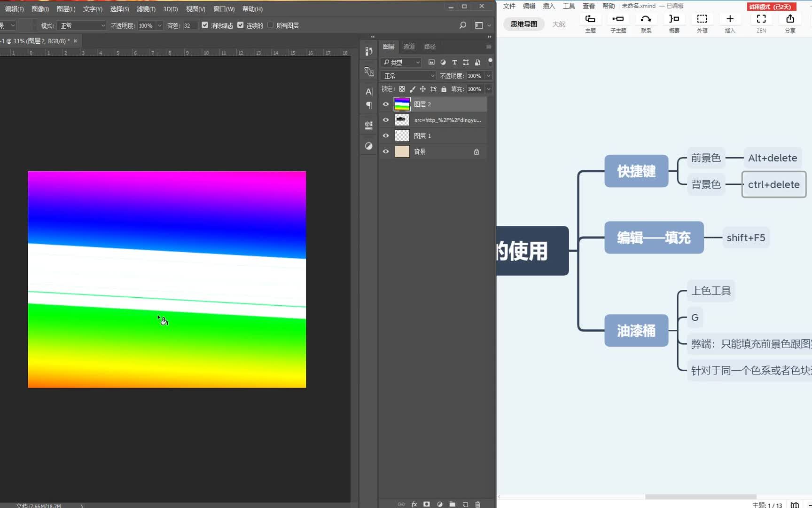Image resolution: width=812 pixels, height=508 pixels.
Task: Click trial mode (试用模式) banner
Action: coord(772,7)
